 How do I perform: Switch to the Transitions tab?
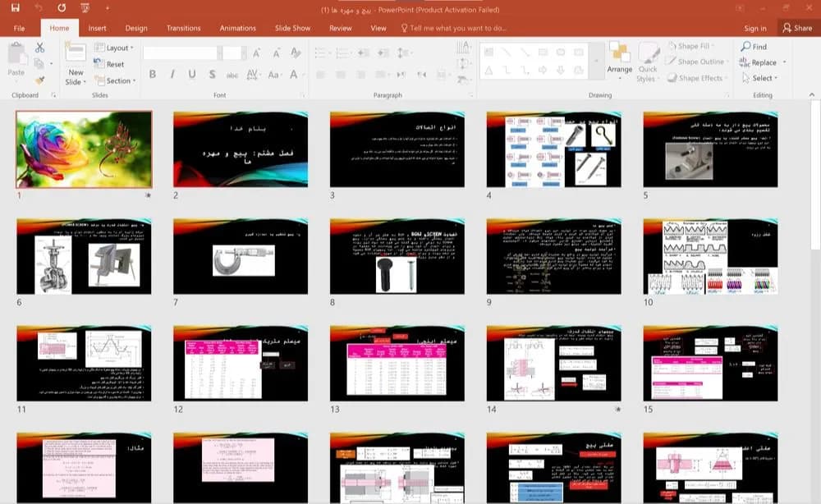pyautogui.click(x=183, y=28)
